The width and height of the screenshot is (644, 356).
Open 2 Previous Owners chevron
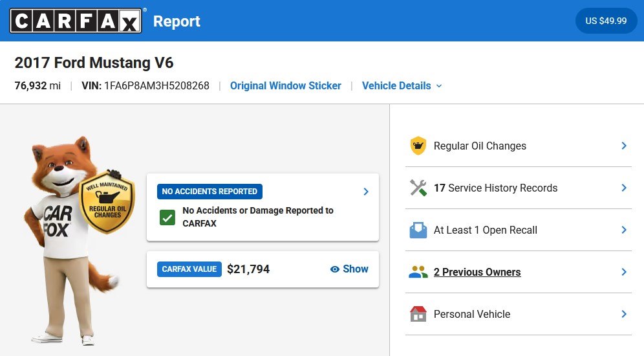624,272
